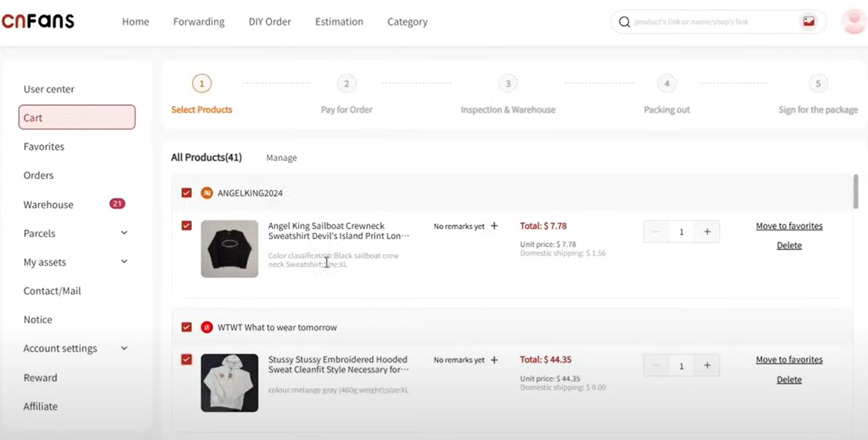The height and width of the screenshot is (440, 868).
Task: Click the WTWT shop round red icon
Action: [x=206, y=327]
